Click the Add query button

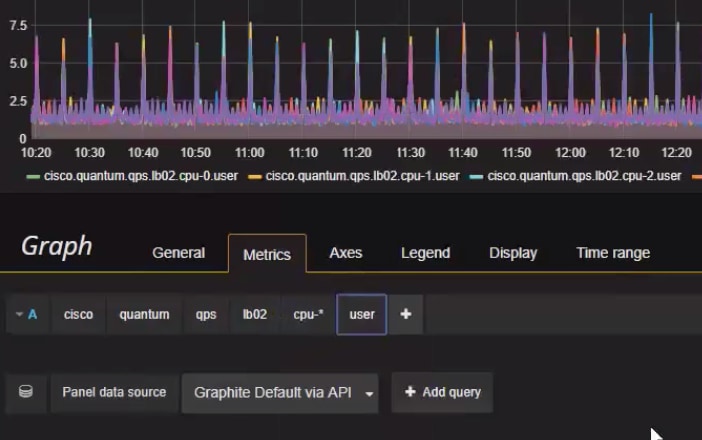click(x=442, y=392)
